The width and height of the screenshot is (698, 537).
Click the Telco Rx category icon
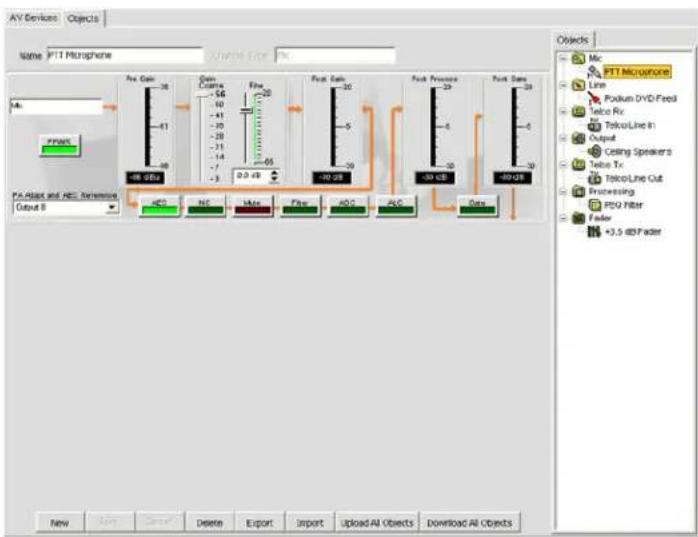tap(578, 111)
